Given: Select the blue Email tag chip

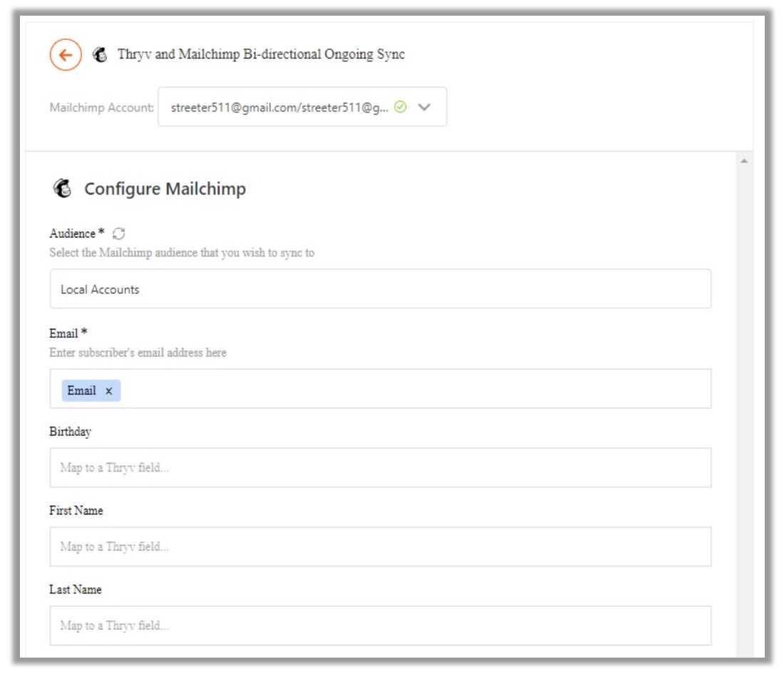Looking at the screenshot, I should 81,390.
